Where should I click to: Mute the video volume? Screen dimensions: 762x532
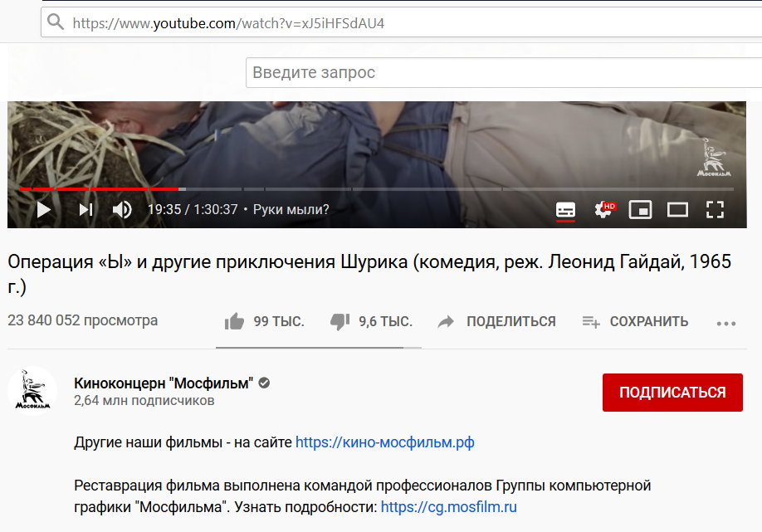[122, 210]
